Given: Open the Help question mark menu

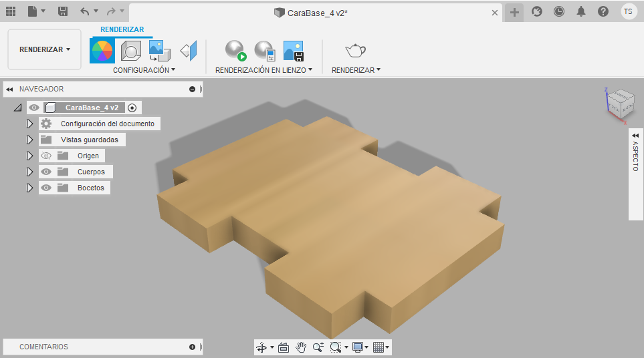Looking at the screenshot, I should coord(603,11).
